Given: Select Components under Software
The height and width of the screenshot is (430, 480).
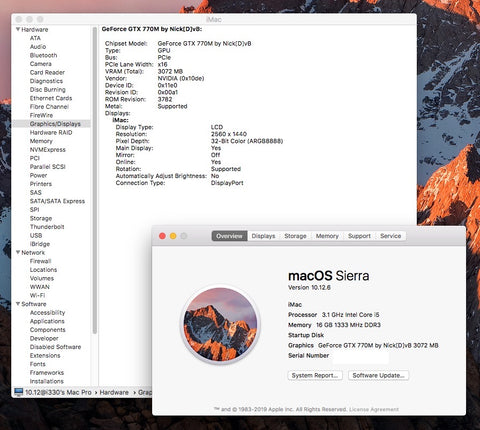Looking at the screenshot, I should [x=47, y=330].
